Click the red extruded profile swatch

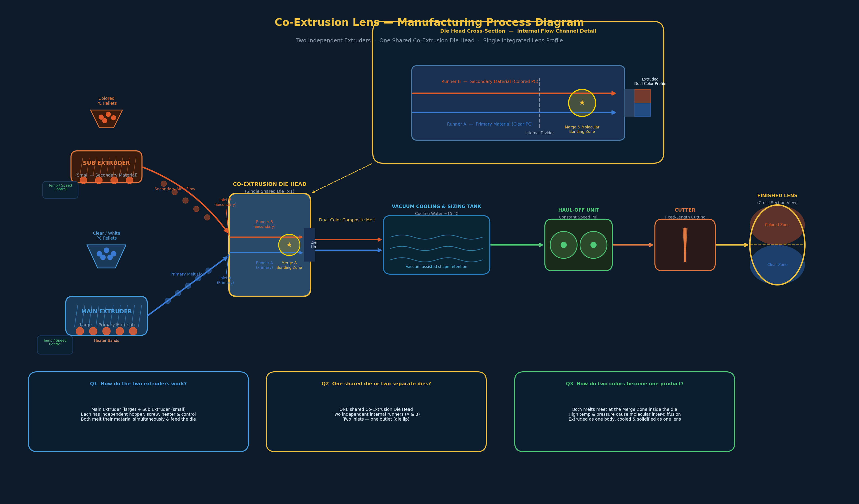(x=642, y=96)
